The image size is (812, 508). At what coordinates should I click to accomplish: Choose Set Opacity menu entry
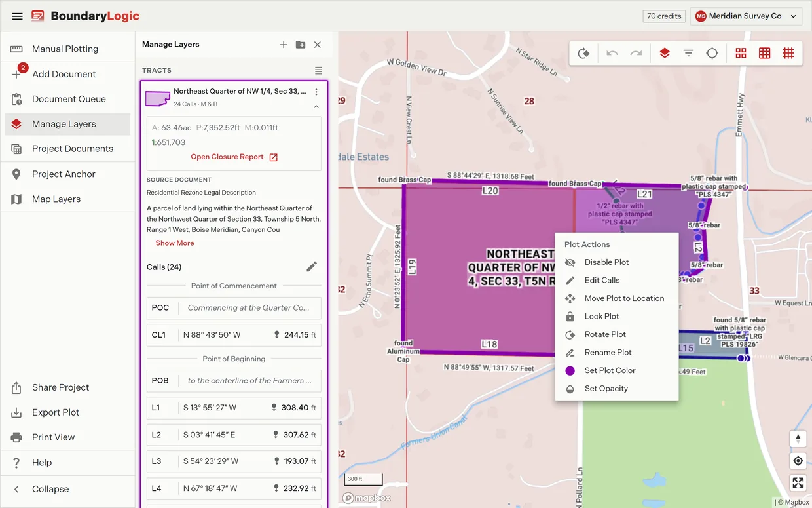[x=616, y=389]
